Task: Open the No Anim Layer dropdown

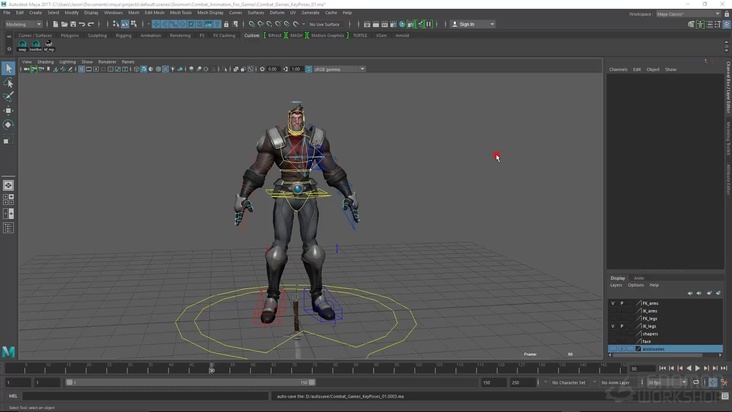Action: [x=617, y=383]
